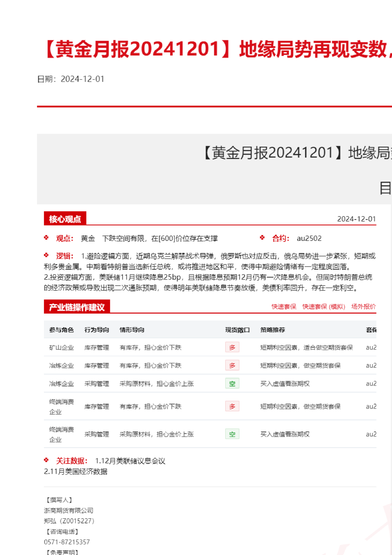
Task: Click the 观点 red label
Action: click(x=65, y=238)
